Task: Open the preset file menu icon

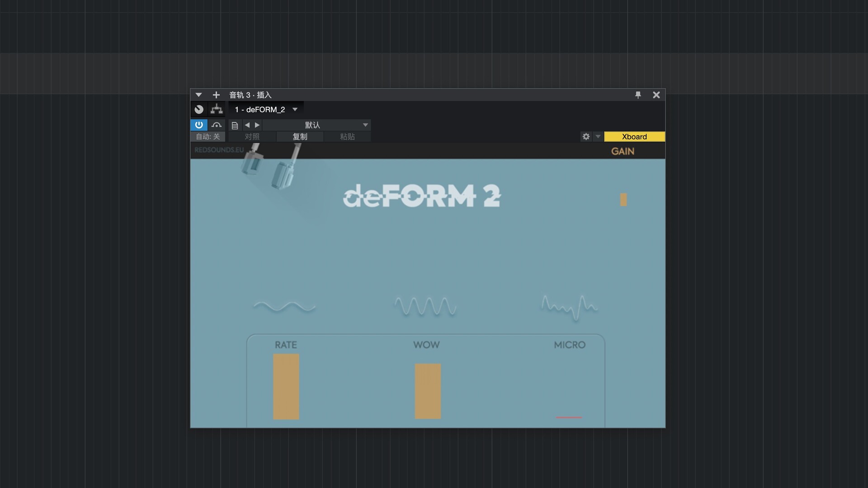Action: pos(235,125)
